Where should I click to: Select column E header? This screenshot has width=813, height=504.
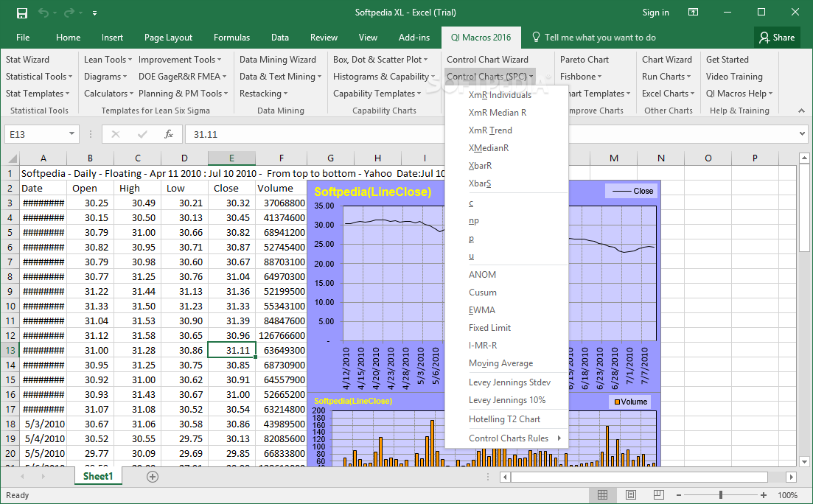[231, 158]
